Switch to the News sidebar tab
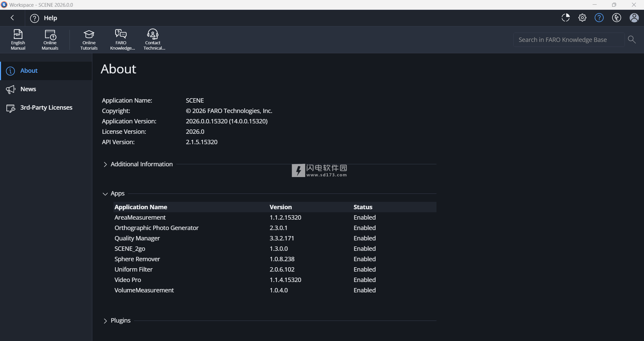644x341 pixels. (28, 89)
